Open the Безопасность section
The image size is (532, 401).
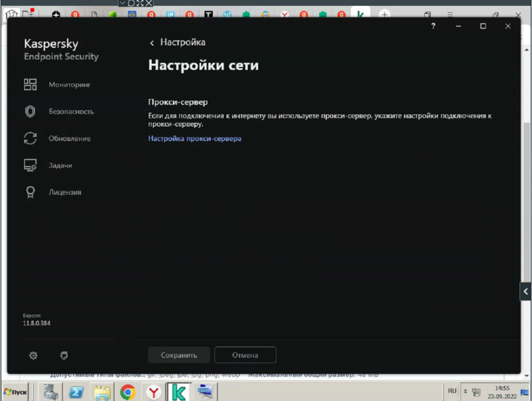click(x=71, y=111)
